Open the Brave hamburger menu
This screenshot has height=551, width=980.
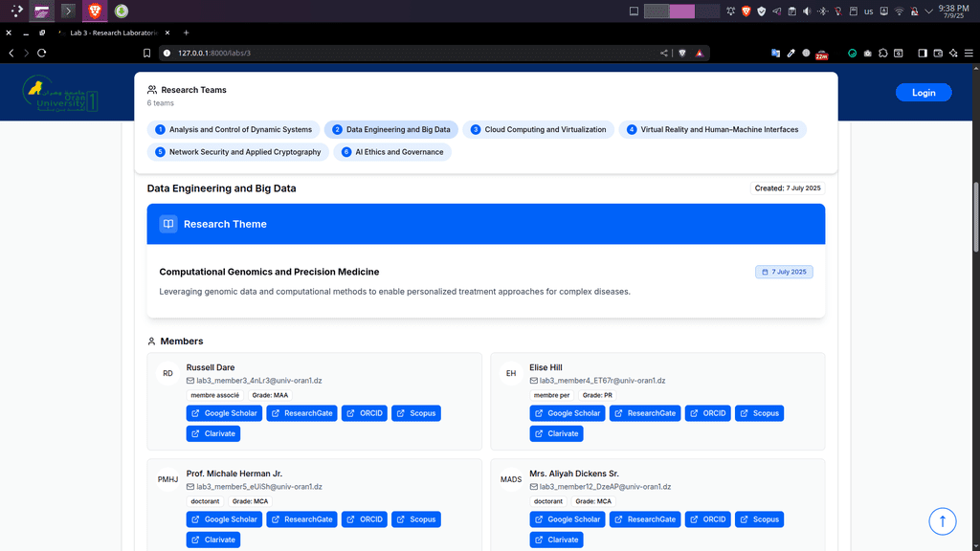pyautogui.click(x=969, y=54)
